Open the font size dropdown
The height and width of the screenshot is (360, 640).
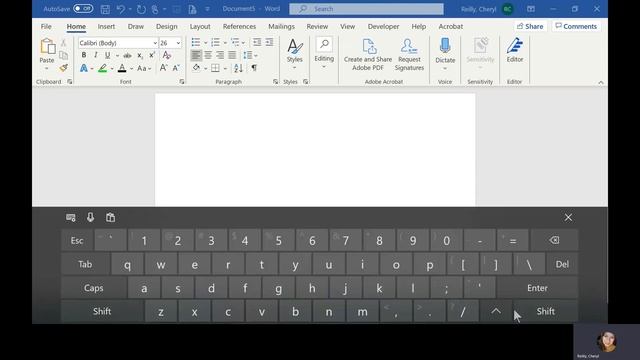(x=178, y=43)
